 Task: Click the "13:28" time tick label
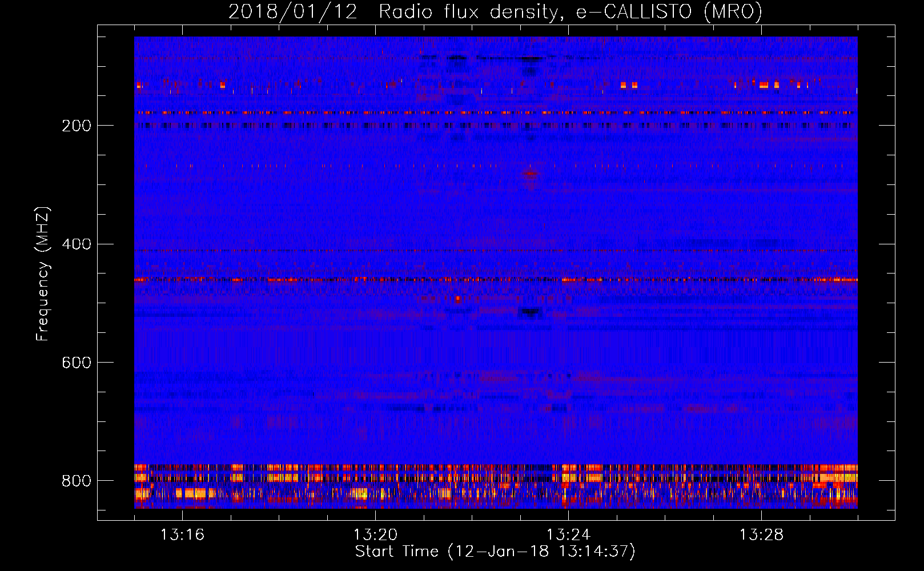(x=762, y=535)
